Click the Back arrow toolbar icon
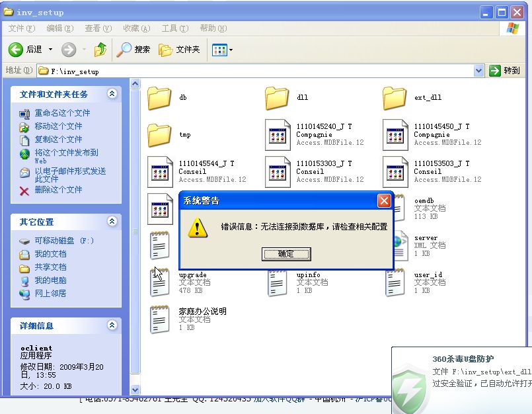This screenshot has width=532, height=414. coord(17,50)
